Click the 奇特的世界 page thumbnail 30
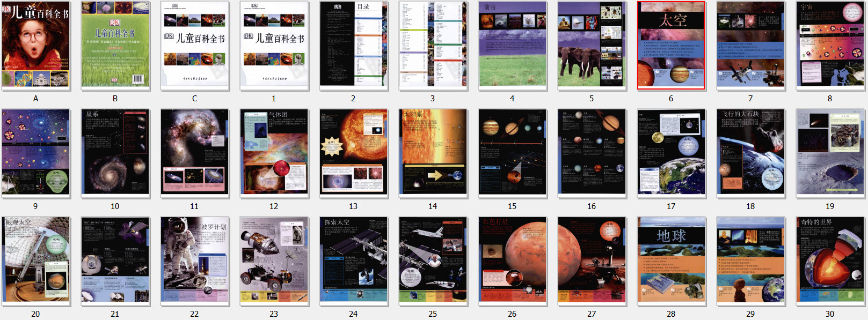868x320 pixels. 830,261
